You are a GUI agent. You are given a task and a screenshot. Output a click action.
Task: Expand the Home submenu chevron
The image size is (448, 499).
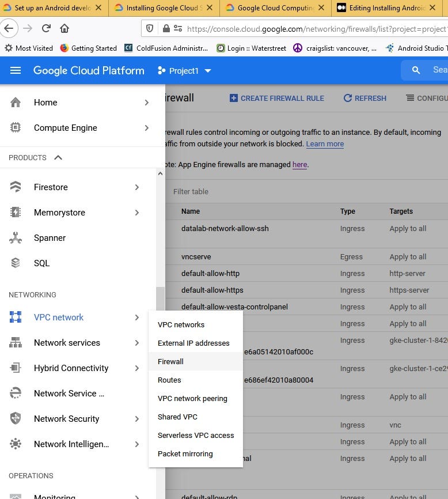tap(147, 103)
